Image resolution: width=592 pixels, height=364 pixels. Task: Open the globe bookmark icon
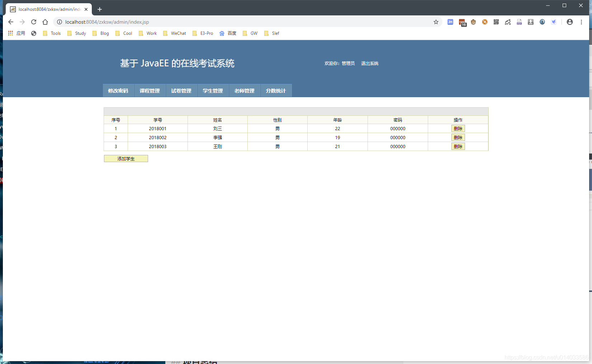(34, 33)
